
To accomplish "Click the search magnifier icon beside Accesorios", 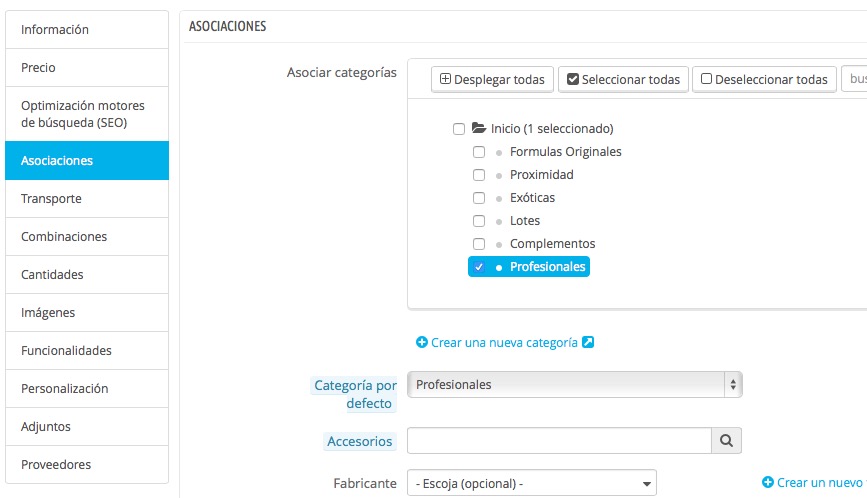I will click(726, 440).
